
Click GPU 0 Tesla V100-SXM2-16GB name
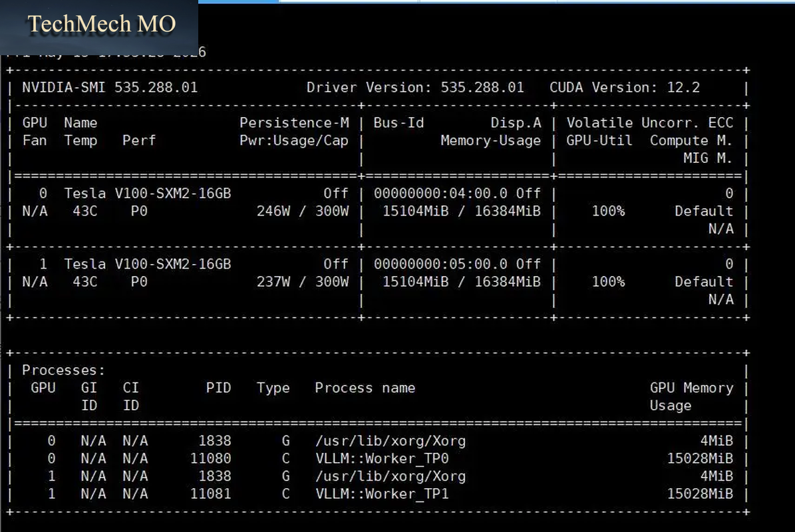pyautogui.click(x=147, y=194)
